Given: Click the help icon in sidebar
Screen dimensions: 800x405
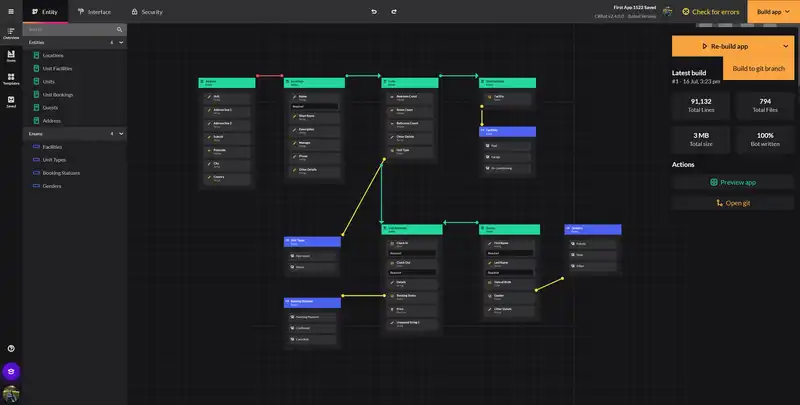Looking at the screenshot, I should click(11, 348).
